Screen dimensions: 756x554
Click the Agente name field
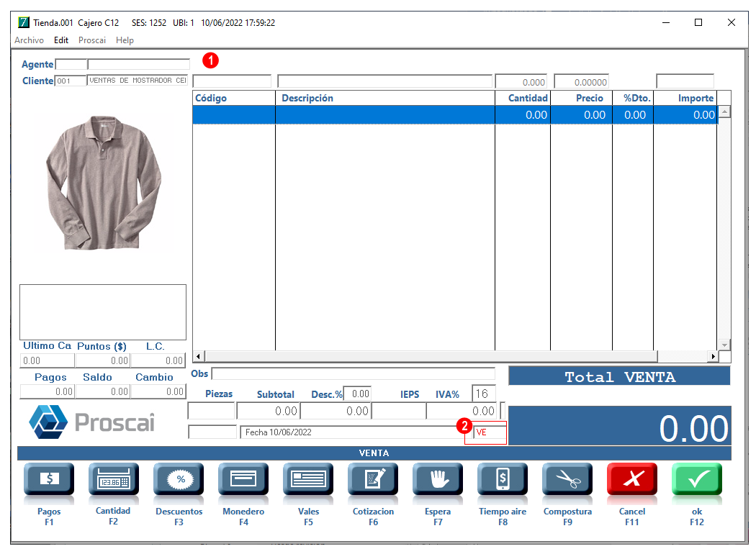pyautogui.click(x=139, y=64)
